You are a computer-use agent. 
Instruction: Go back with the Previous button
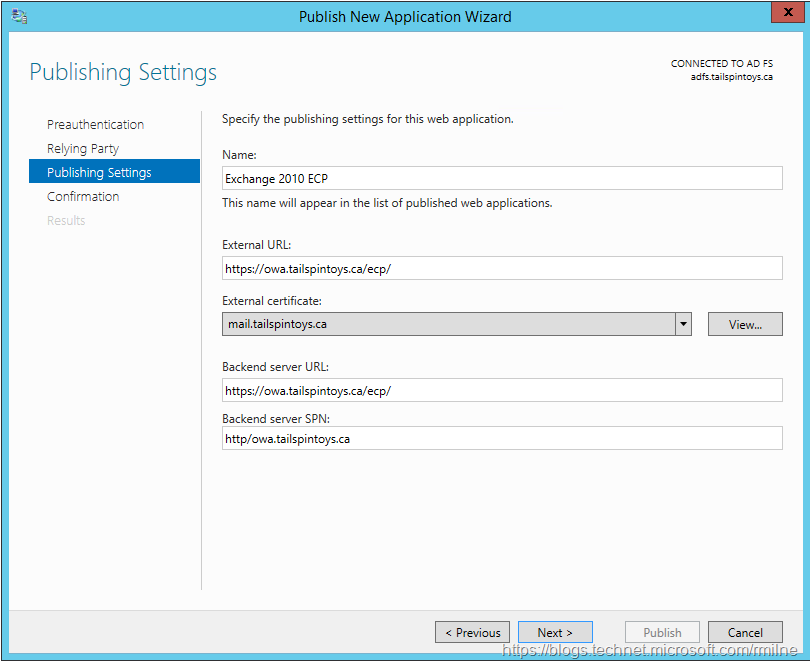tap(472, 632)
